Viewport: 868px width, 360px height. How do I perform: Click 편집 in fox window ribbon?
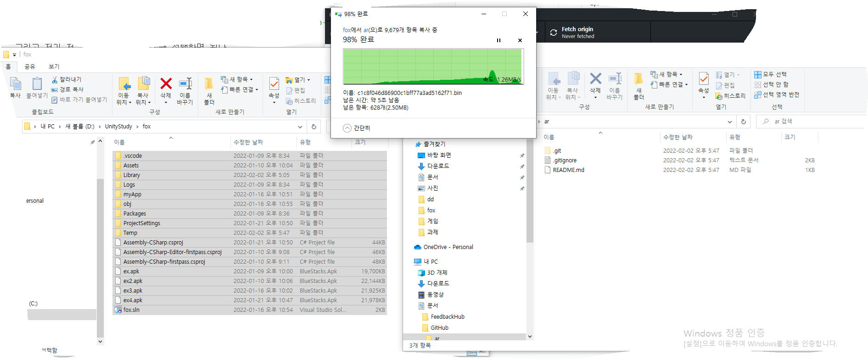tap(295, 90)
